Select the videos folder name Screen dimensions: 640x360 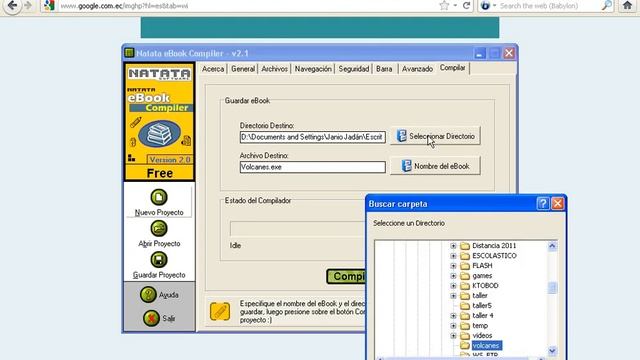(x=482, y=336)
